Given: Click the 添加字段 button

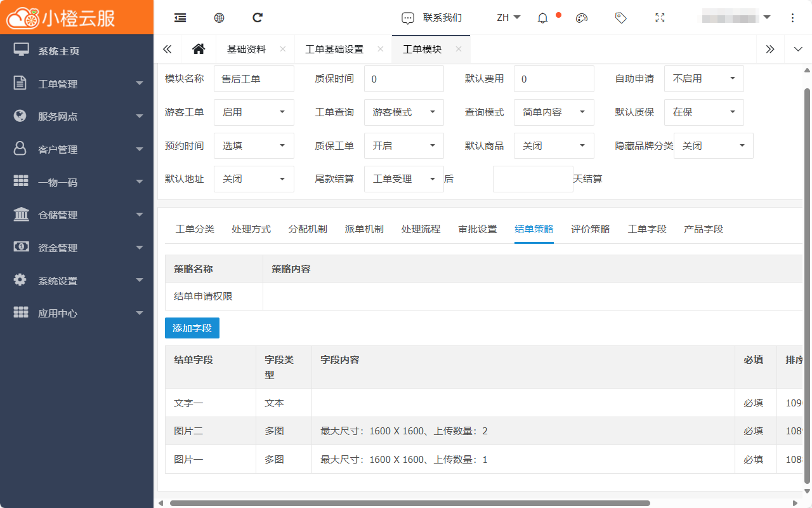Looking at the screenshot, I should 192,328.
